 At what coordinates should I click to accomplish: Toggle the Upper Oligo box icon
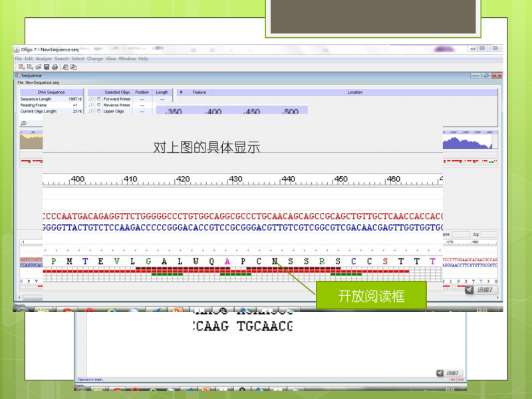[98, 111]
